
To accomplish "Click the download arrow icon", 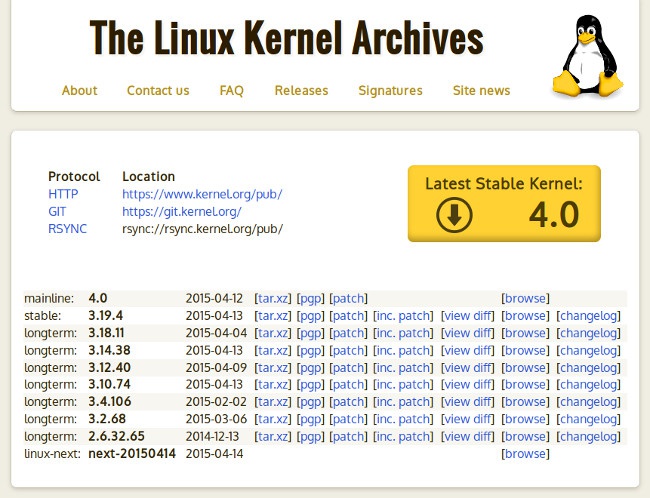I will pos(454,215).
